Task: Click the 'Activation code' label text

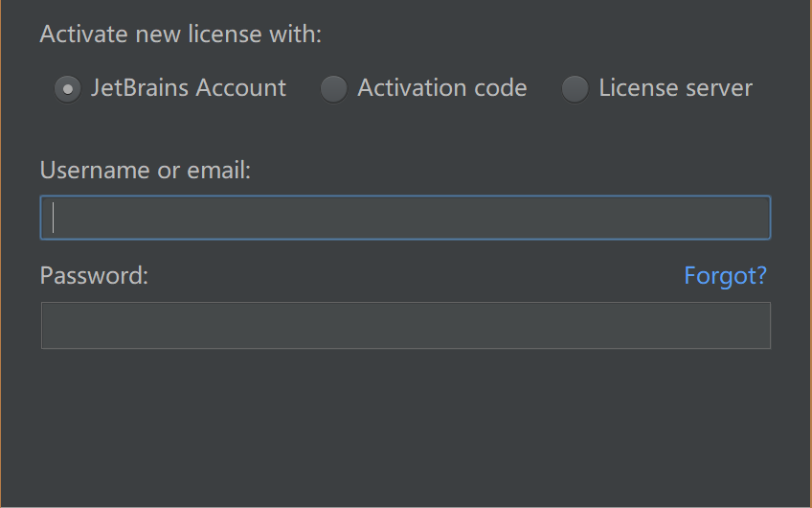Action: 442,87
